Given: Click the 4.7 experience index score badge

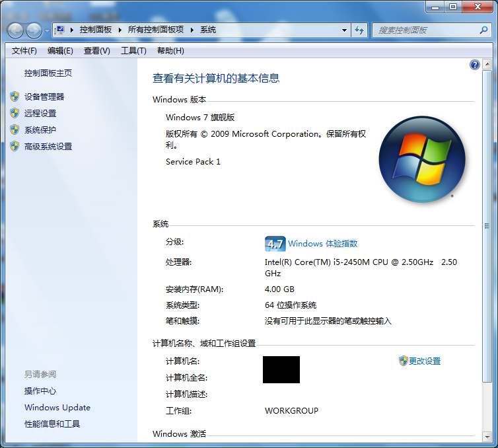Looking at the screenshot, I should pos(275,244).
